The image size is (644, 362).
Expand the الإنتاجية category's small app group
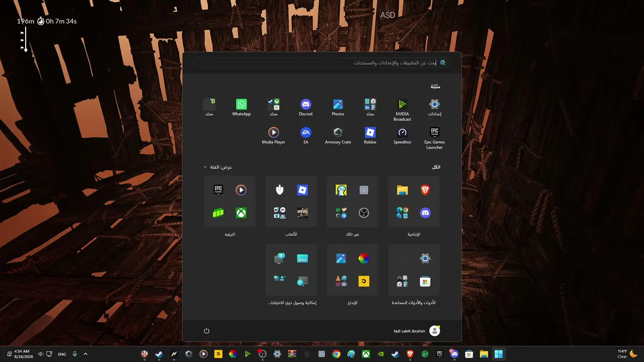(x=402, y=213)
